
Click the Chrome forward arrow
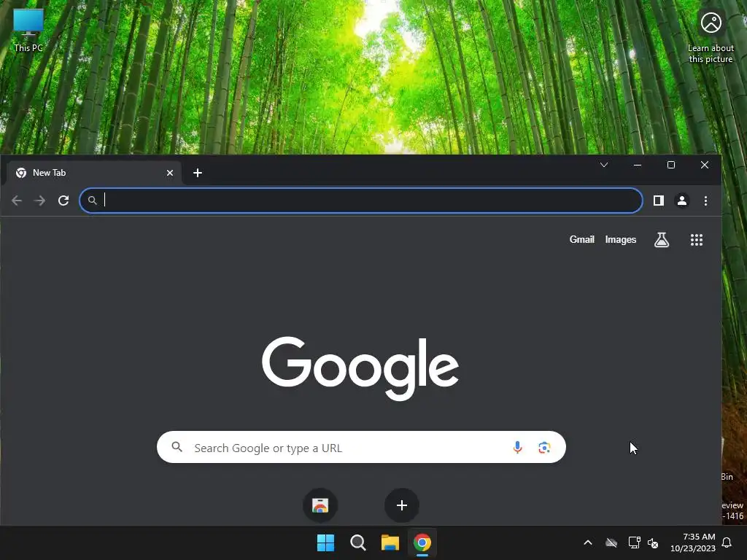40,201
